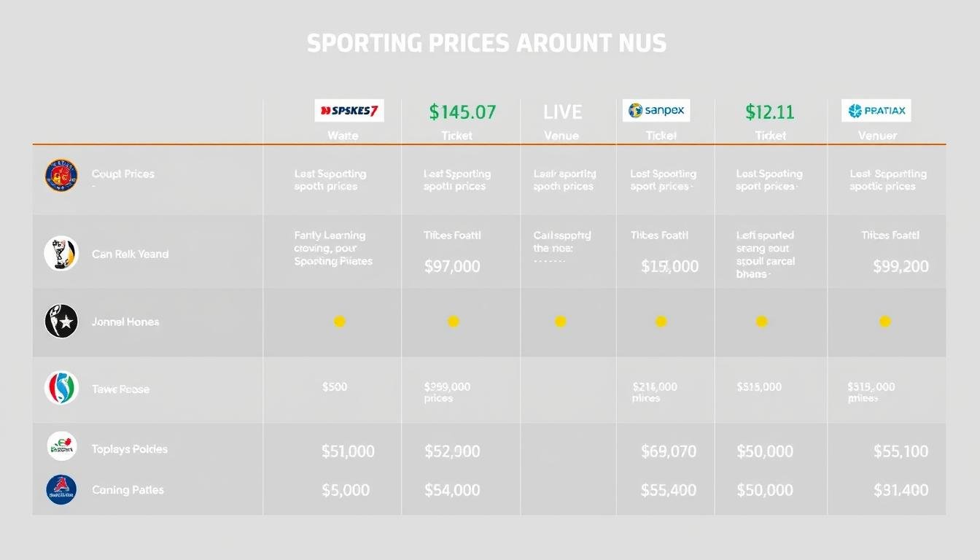Image resolution: width=980 pixels, height=560 pixels.
Task: Click the Caning Pattes row badge
Action: point(61,489)
